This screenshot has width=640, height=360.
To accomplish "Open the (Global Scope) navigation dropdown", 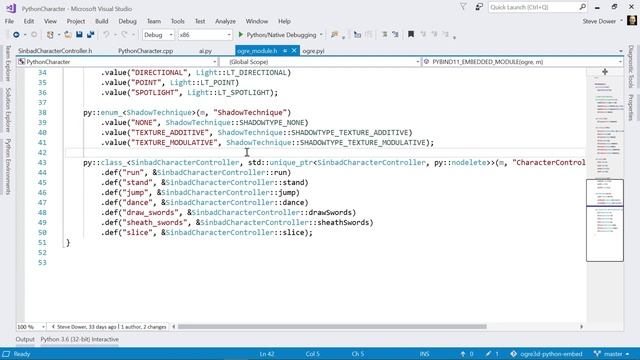I will pos(320,62).
